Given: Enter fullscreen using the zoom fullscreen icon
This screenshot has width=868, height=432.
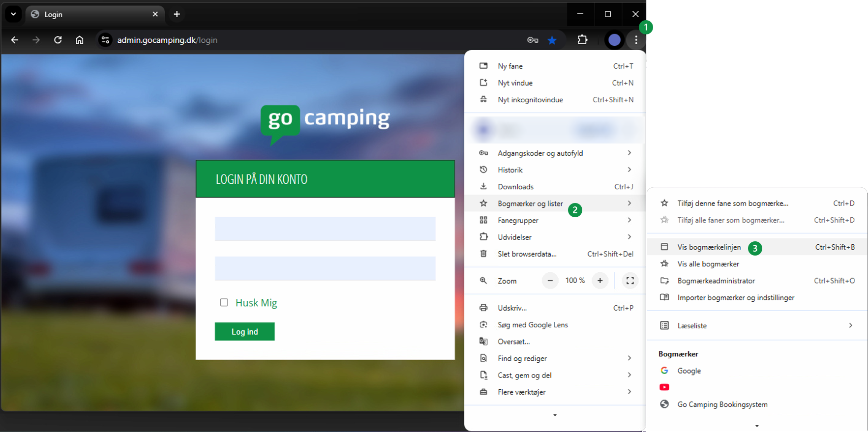Looking at the screenshot, I should pyautogui.click(x=629, y=281).
